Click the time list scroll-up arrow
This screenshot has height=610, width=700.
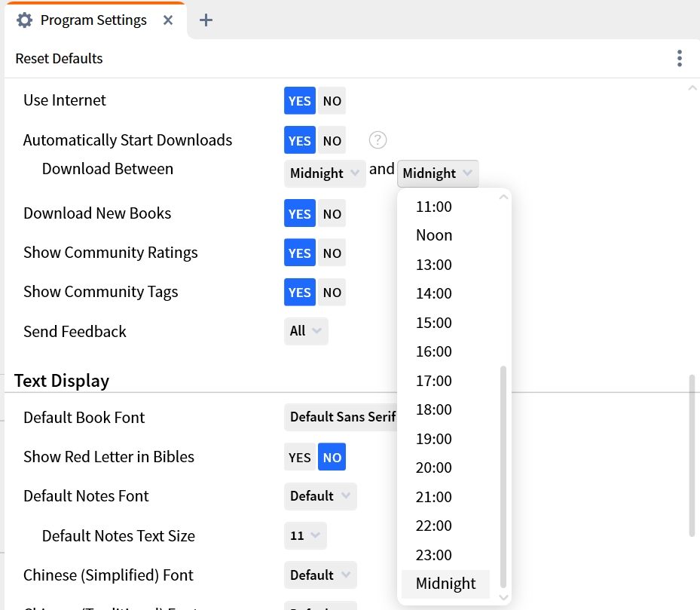(503, 197)
